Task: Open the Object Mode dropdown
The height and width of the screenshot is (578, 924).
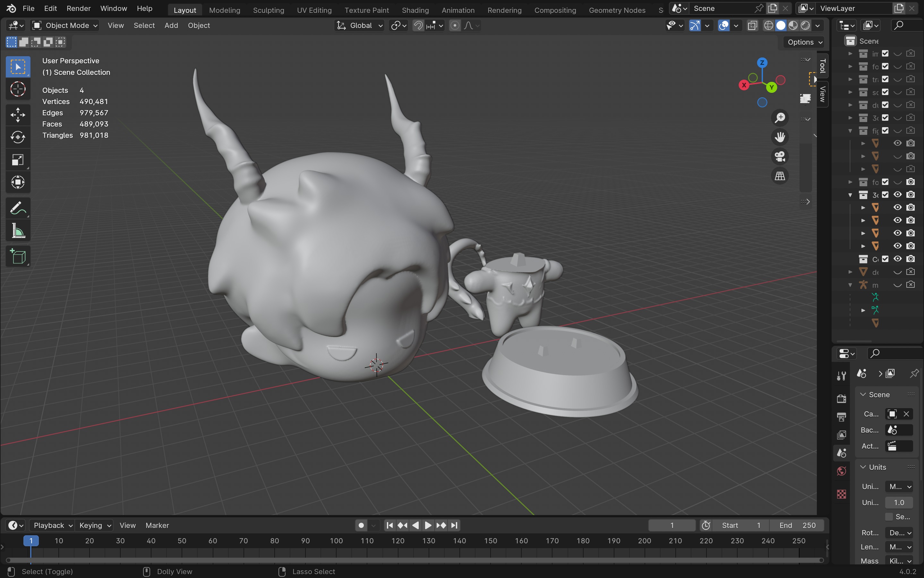Action: tap(65, 26)
